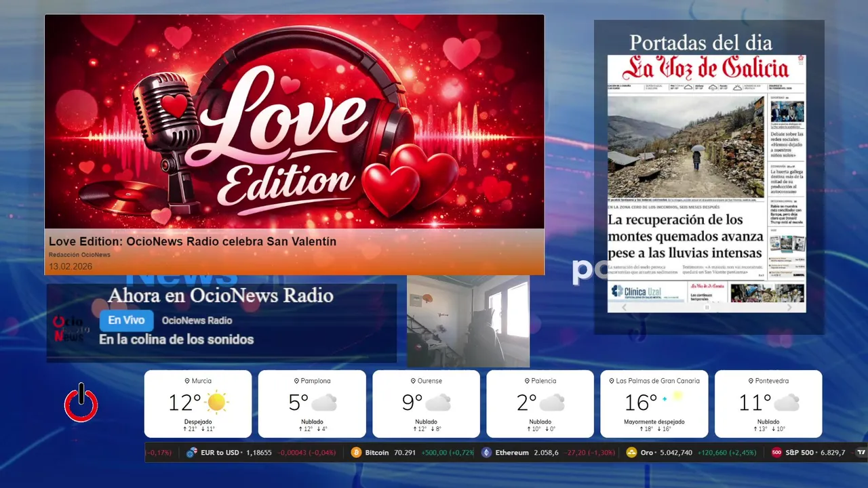
Task: Click the La Voz de Galicia front page
Action: pyautogui.click(x=707, y=178)
